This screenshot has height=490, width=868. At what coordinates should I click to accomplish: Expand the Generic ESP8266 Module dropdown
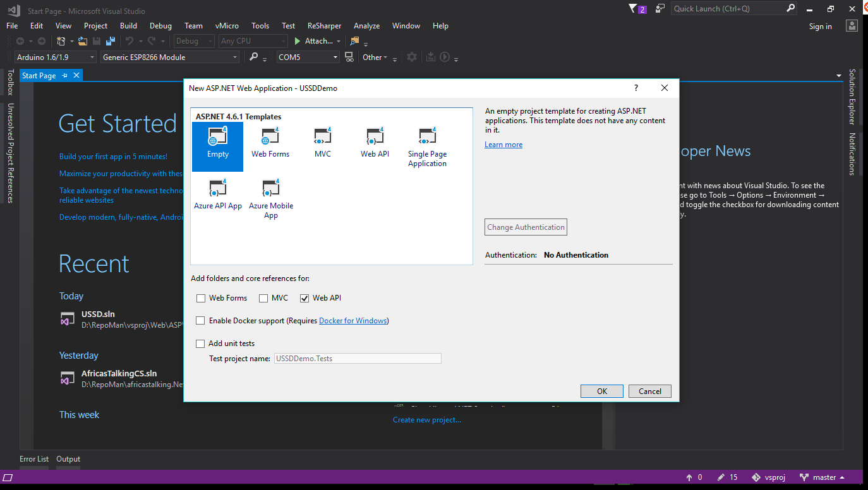click(x=171, y=57)
